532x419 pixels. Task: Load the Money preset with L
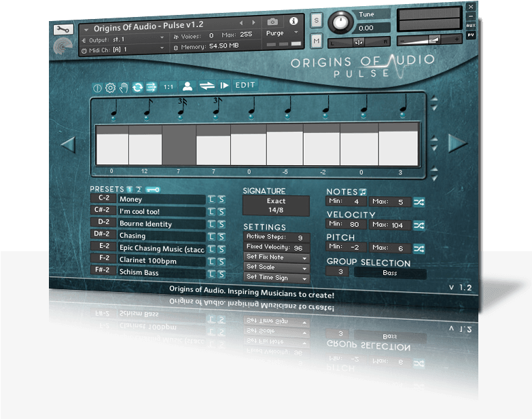[212, 200]
